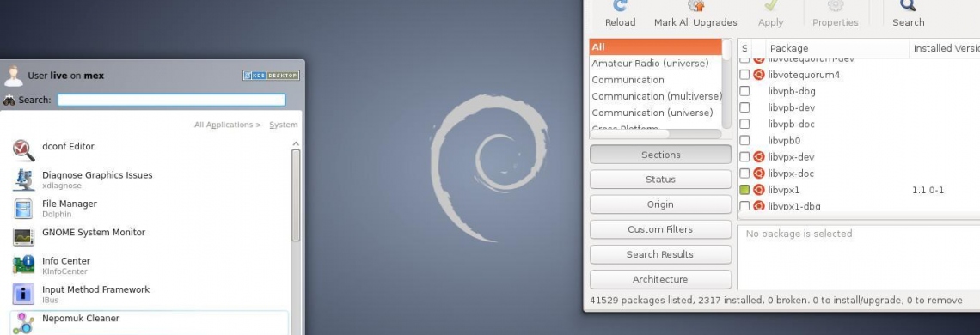Click the Ubuntu support icon beside libvpx-dev
This screenshot has height=335, width=980.
(759, 157)
